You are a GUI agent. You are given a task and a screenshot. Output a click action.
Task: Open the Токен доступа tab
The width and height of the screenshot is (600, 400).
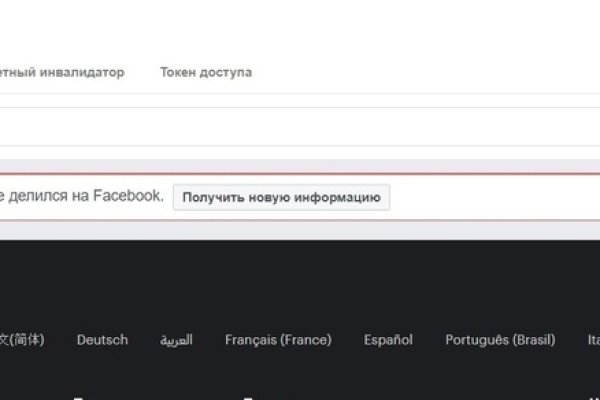tap(205, 73)
